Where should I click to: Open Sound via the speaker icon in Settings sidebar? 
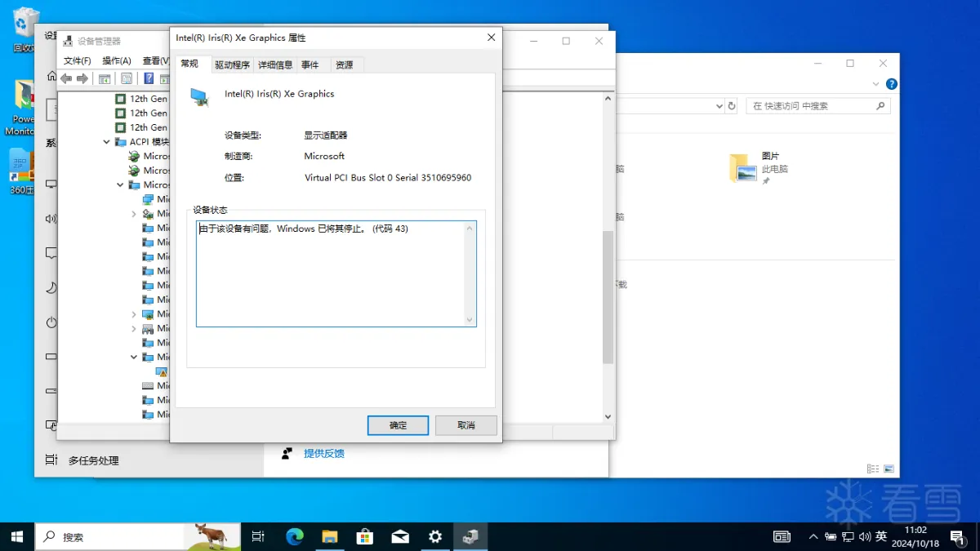(x=51, y=219)
